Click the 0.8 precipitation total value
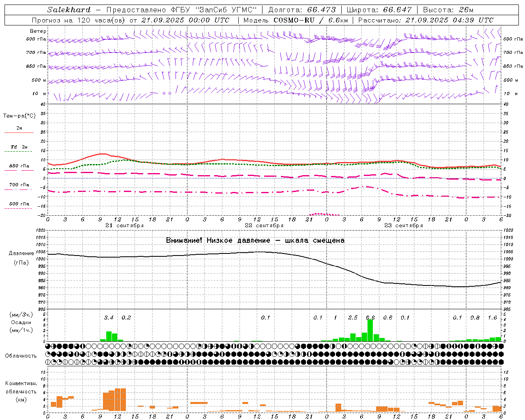The height and width of the screenshot is (420, 525). click(475, 317)
